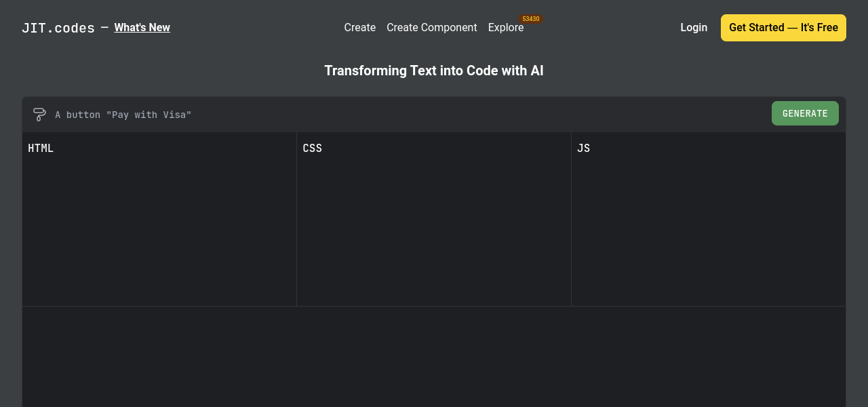Screen dimensions: 868x407
Task: Open the Create menu item
Action: (359, 28)
